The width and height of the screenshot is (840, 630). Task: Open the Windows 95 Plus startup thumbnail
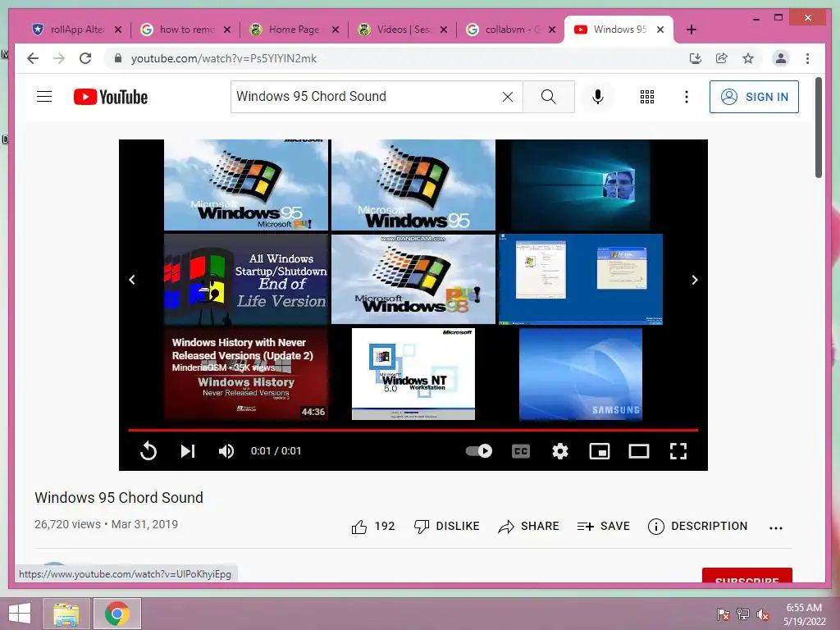click(246, 185)
